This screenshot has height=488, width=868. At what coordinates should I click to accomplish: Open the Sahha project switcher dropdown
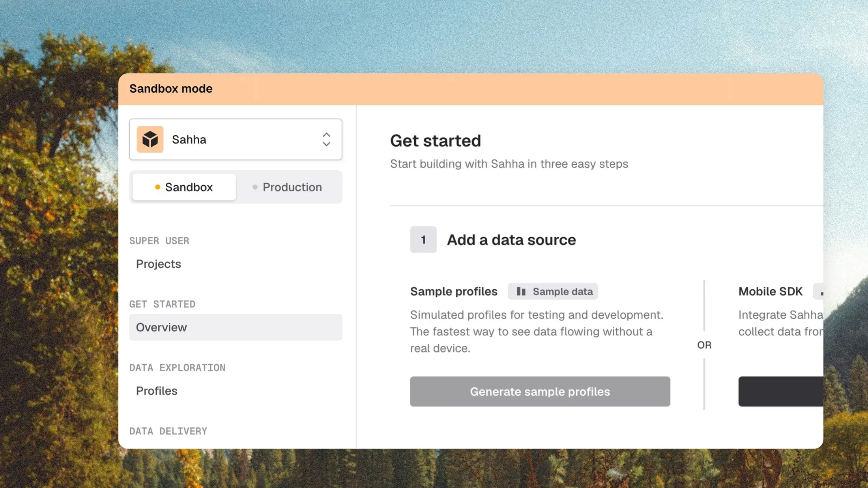(x=236, y=139)
